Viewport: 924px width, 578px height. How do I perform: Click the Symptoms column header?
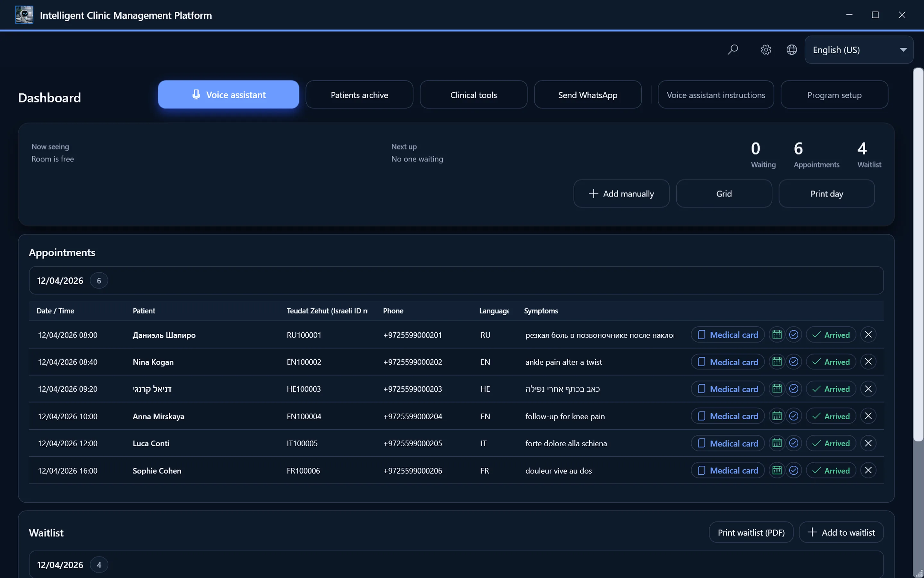(x=541, y=311)
